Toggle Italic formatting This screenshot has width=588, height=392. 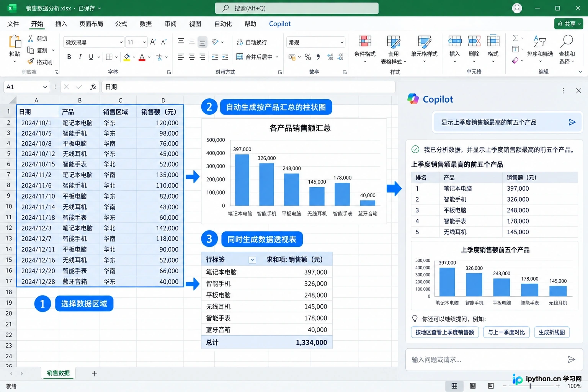point(80,57)
